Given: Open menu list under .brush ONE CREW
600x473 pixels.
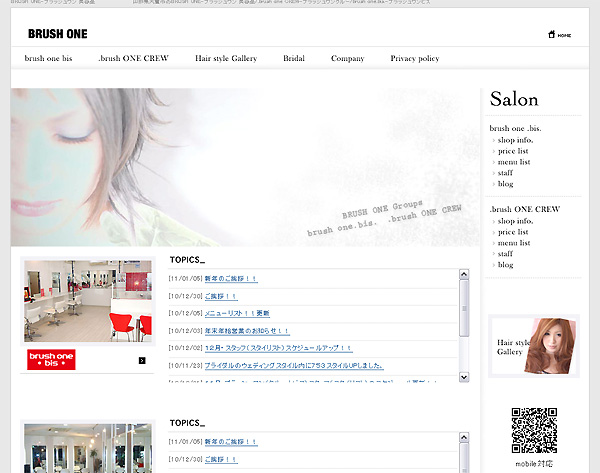Looking at the screenshot, I should 514,243.
